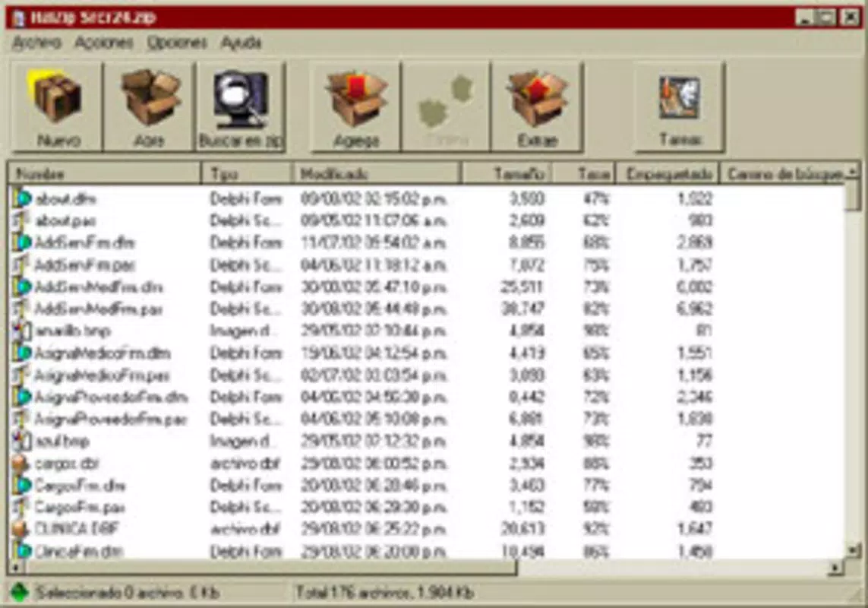Sort by the Tipo column header

246,174
